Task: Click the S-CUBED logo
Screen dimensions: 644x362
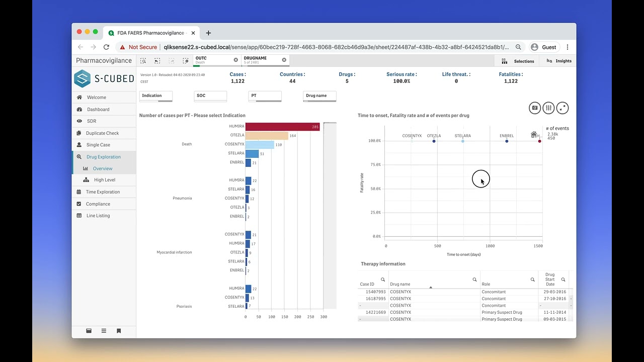Action: [104, 78]
